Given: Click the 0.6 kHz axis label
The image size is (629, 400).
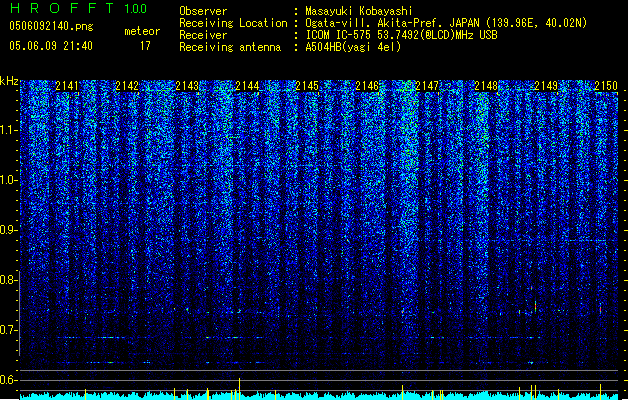Looking at the screenshot, I should [8, 380].
